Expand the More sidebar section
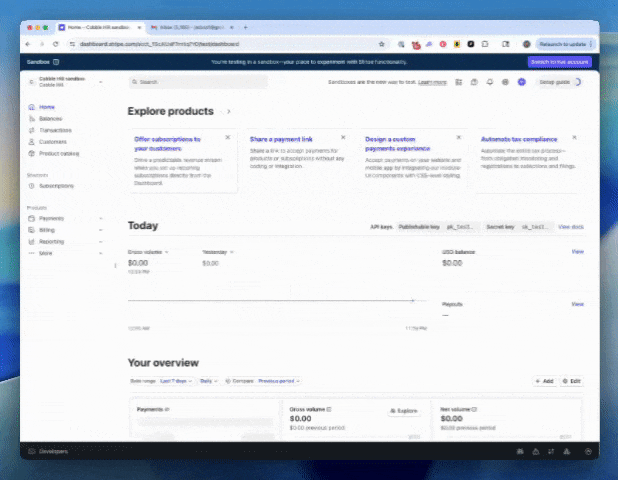Screen dimensions: 618x480 click(101, 253)
